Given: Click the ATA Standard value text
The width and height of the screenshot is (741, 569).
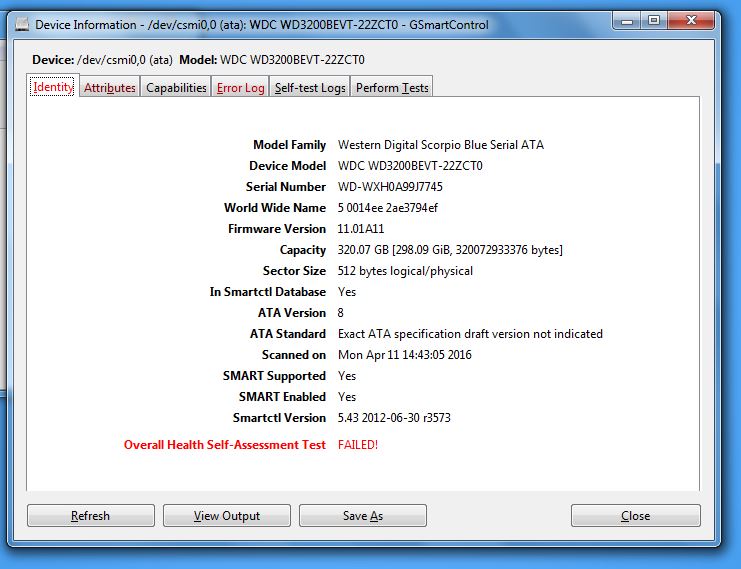Looking at the screenshot, I should coord(470,334).
